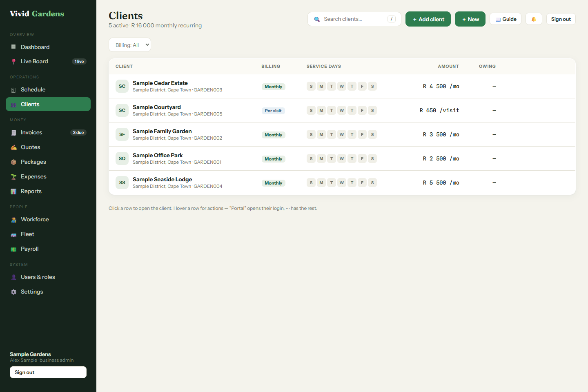Click the Users & roles icon
588x392 pixels.
[x=13, y=277]
